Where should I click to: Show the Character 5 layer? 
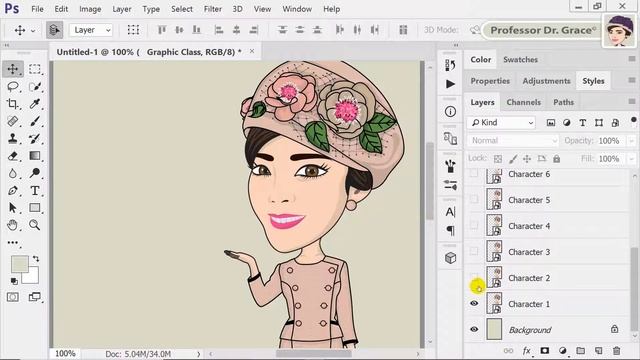pos(474,200)
